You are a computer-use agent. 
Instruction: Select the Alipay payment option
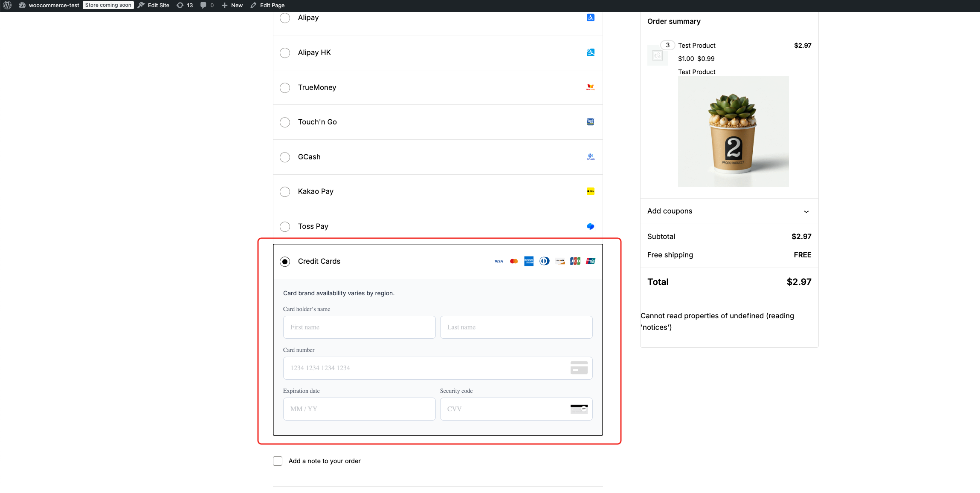[285, 18]
